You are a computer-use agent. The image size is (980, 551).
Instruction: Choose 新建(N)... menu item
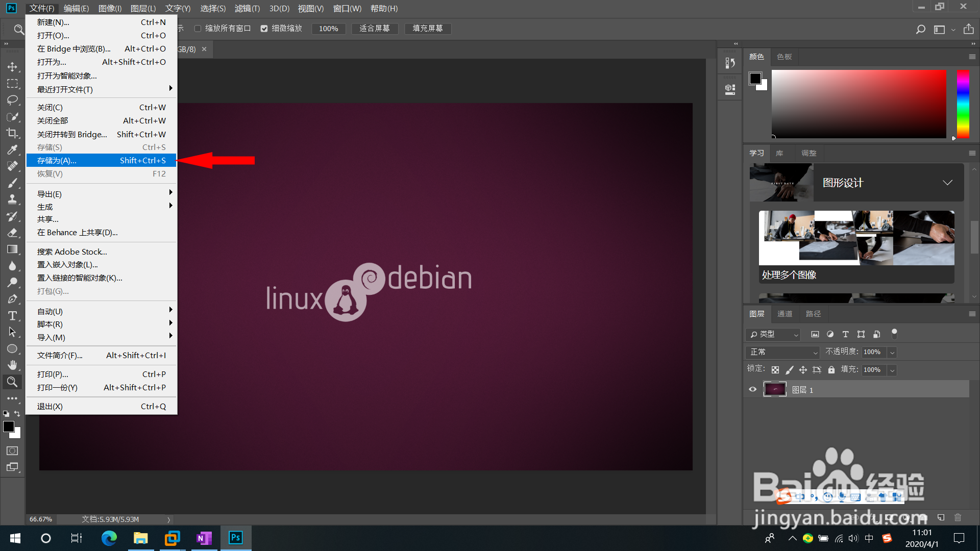pos(101,22)
